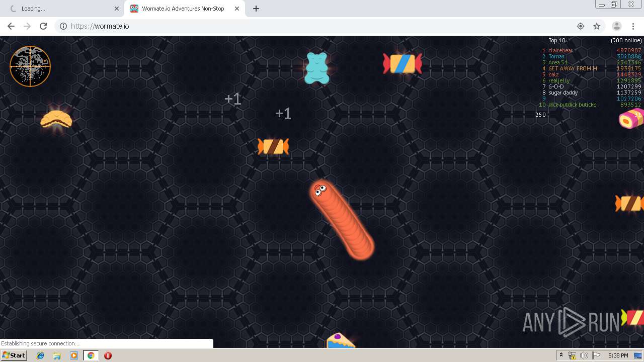Open the media player taskbar icon
This screenshot has height=362, width=644.
[74, 355]
